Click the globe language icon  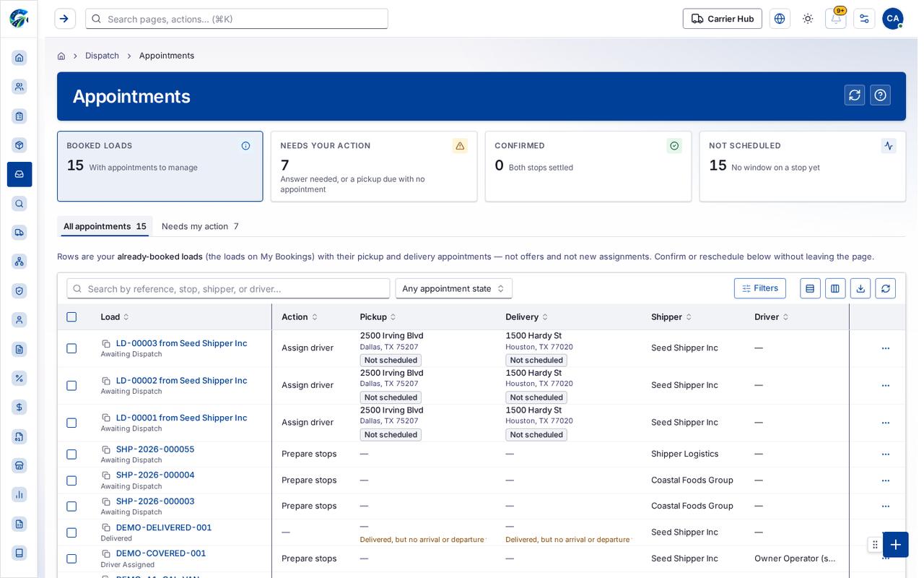point(780,19)
